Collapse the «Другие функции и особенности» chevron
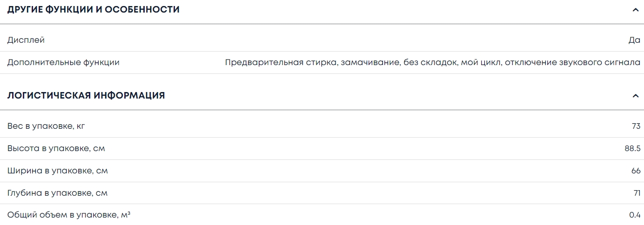 click(636, 10)
